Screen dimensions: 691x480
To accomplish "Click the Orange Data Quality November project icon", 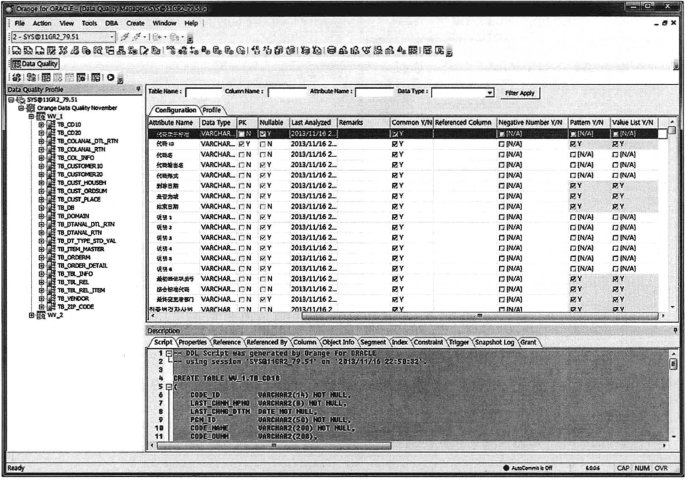I will pos(30,108).
